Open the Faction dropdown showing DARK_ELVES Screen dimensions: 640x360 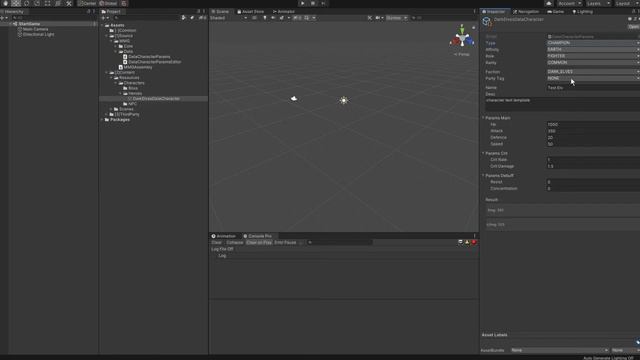593,71
